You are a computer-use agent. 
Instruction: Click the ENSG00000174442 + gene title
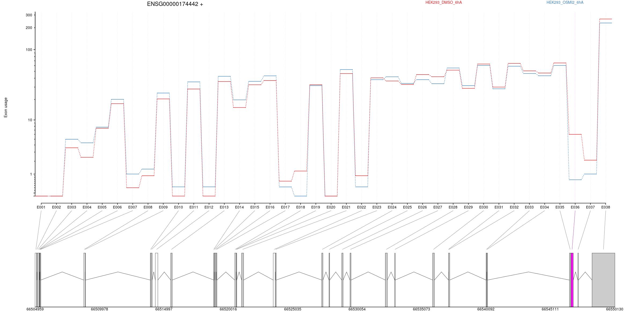click(175, 4)
